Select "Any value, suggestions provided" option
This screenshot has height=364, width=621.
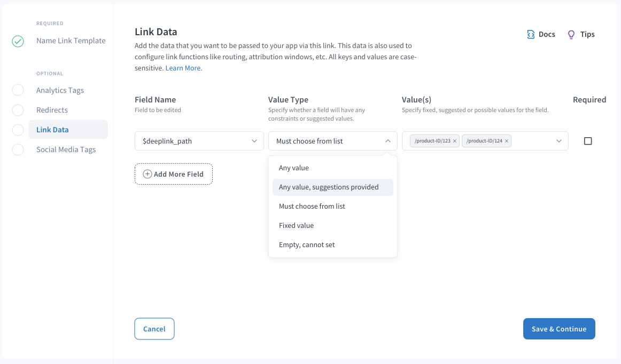329,187
